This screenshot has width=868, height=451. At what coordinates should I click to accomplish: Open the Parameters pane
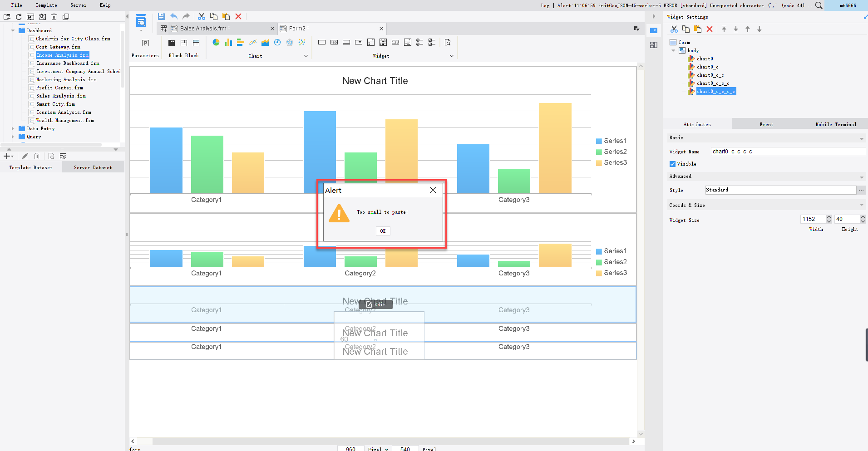[145, 43]
